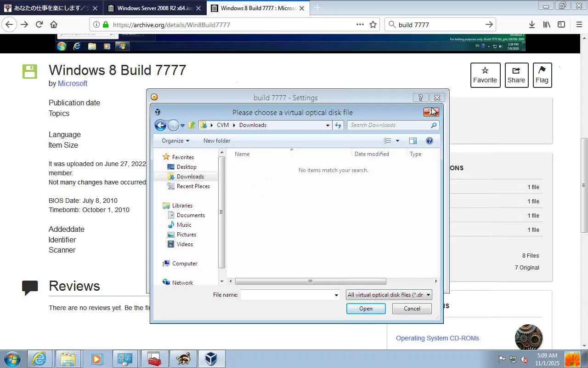Open the File name dropdown list
The height and width of the screenshot is (368, 588).
pyautogui.click(x=336, y=295)
